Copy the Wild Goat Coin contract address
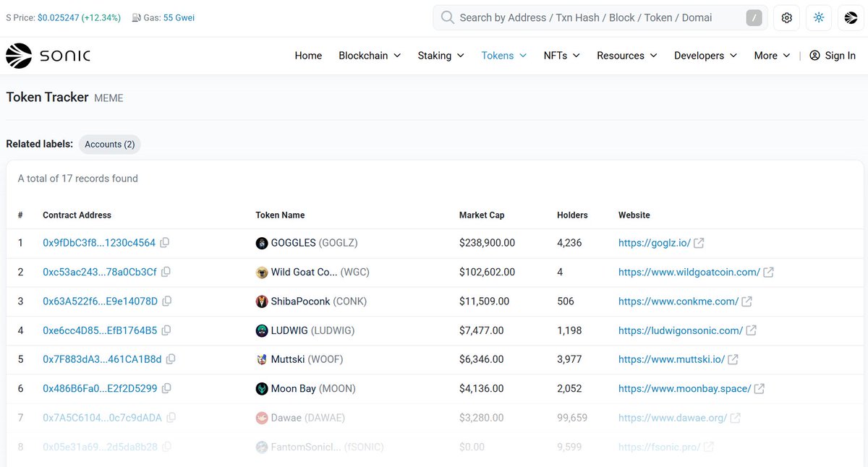Image resolution: width=868 pixels, height=467 pixels. click(x=166, y=272)
